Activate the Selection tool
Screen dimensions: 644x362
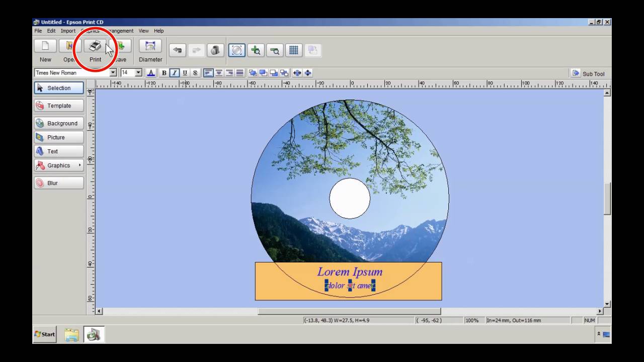coord(59,88)
